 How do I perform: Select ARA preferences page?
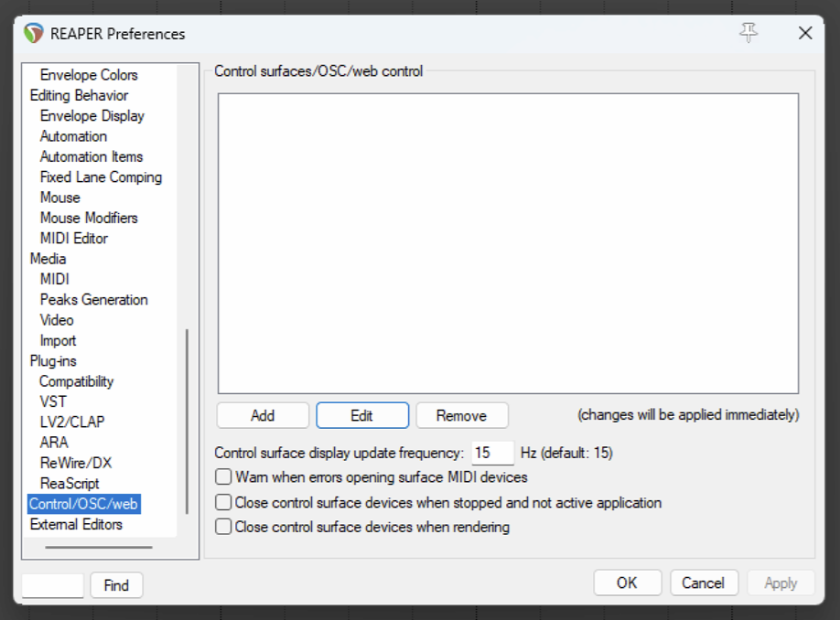coord(54,443)
